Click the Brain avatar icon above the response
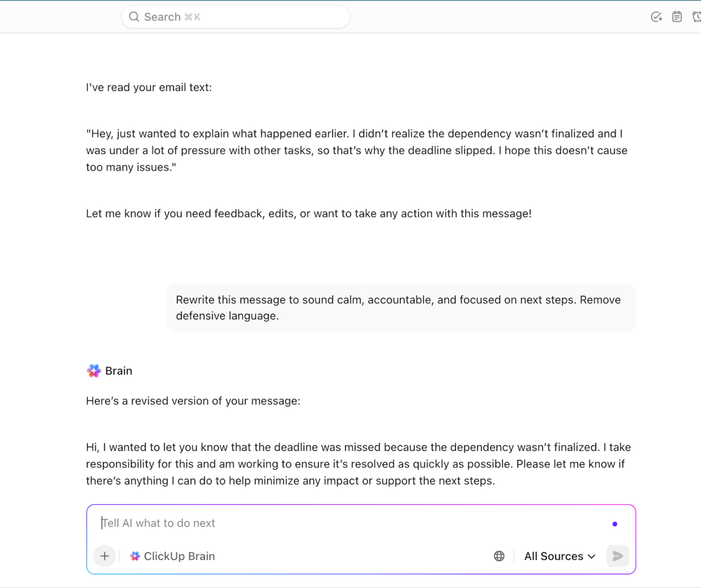 [x=94, y=370]
